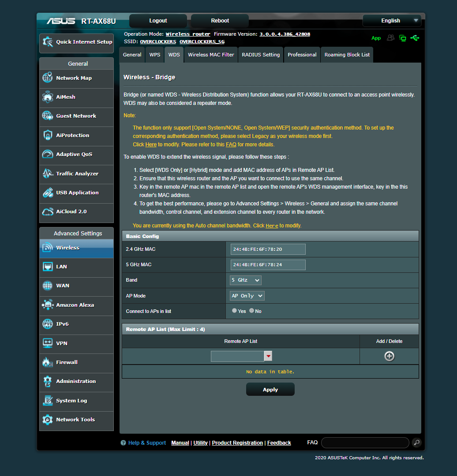Image resolution: width=457 pixels, height=476 pixels.
Task: Click the AiMesh icon in the sidebar
Action: tap(47, 97)
